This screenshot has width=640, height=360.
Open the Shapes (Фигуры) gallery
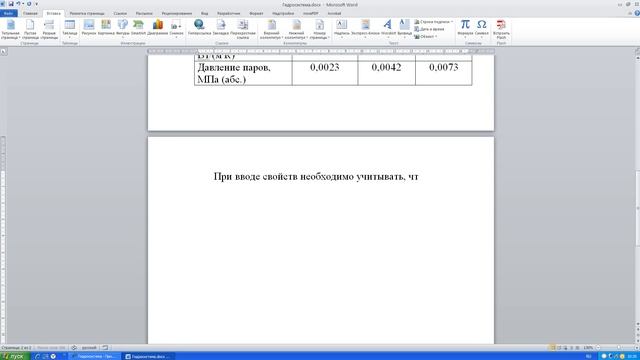tap(122, 28)
